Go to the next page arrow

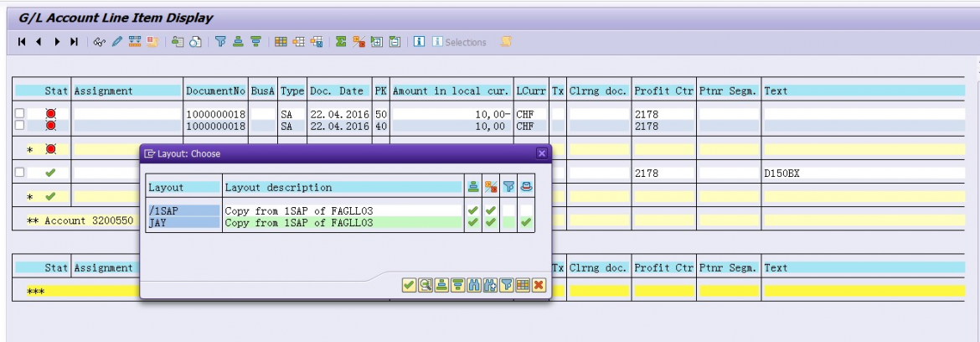[x=57, y=42]
